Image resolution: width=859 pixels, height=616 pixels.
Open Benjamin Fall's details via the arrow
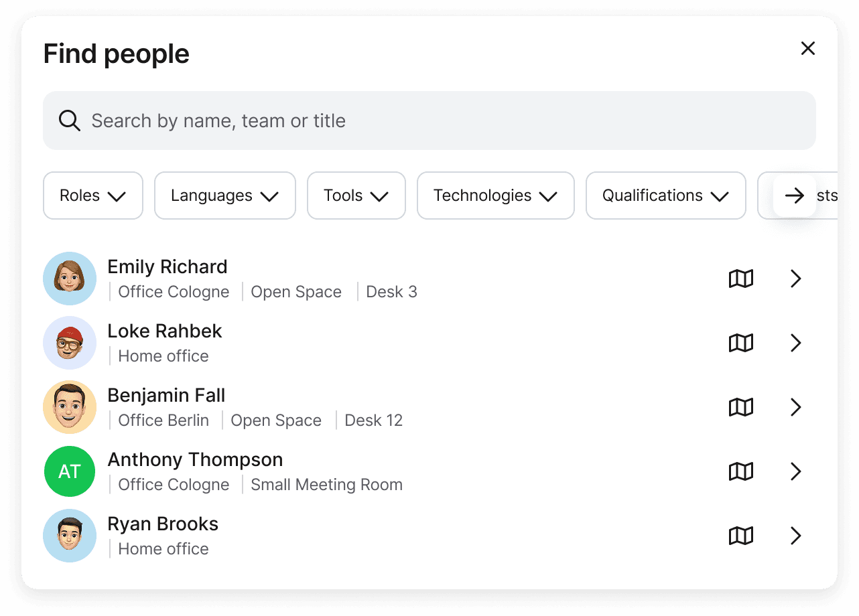(x=795, y=407)
